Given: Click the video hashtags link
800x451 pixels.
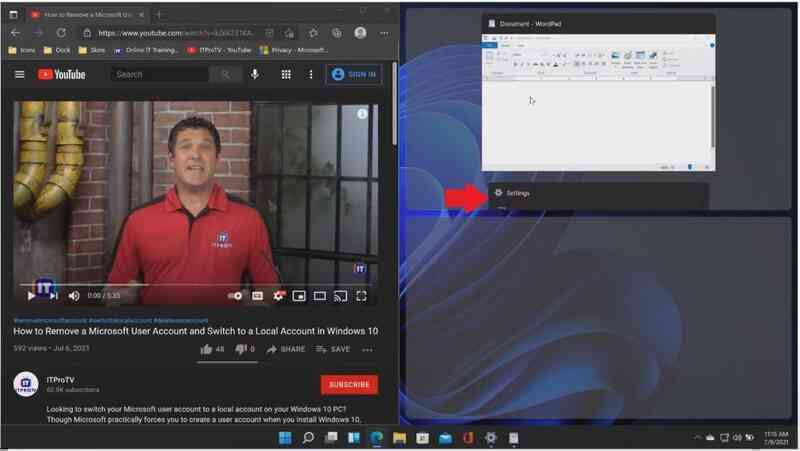Looking at the screenshot, I should (111, 320).
